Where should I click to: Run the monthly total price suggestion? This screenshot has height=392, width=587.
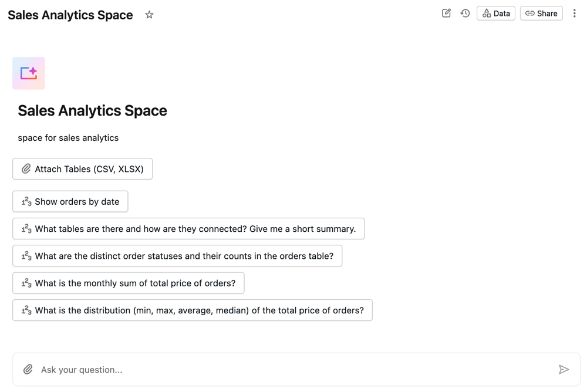[128, 283]
